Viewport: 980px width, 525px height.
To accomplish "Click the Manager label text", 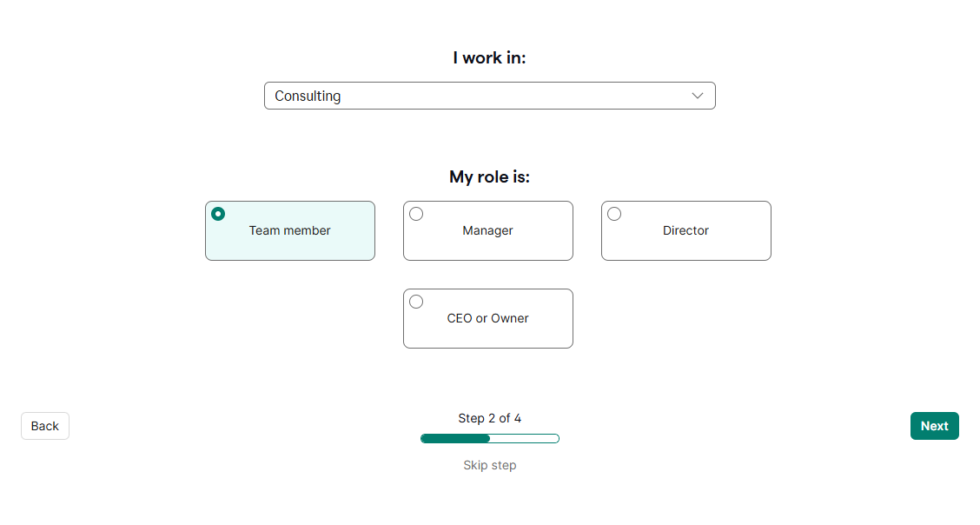I will coord(487,230).
